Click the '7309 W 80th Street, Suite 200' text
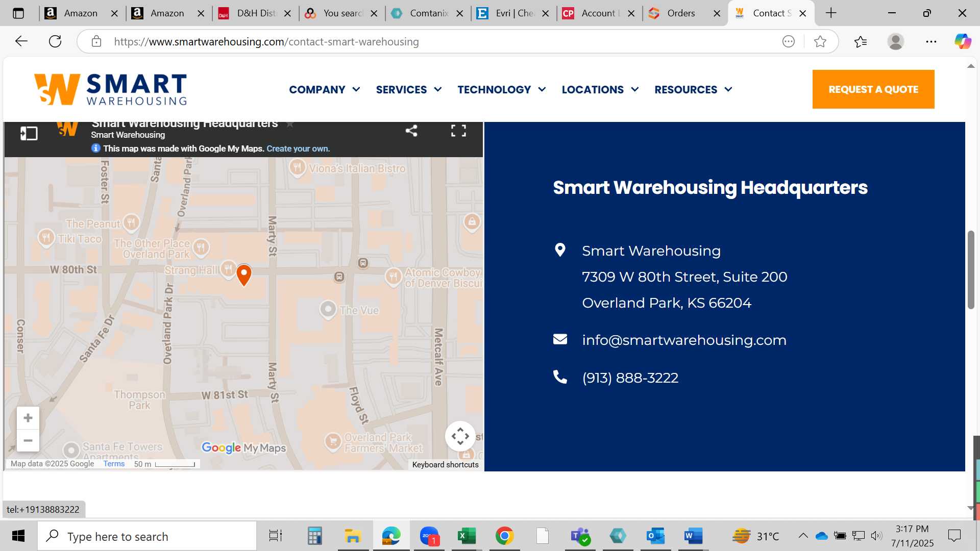The height and width of the screenshot is (551, 980). (684, 277)
